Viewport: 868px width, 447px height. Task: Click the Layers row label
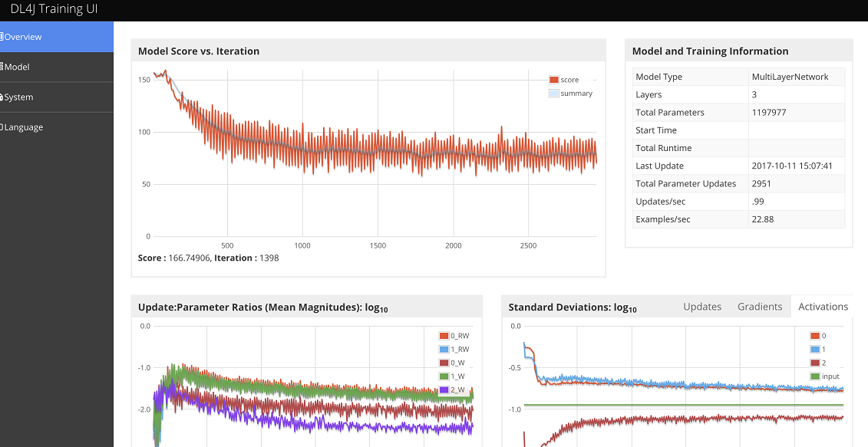point(649,94)
